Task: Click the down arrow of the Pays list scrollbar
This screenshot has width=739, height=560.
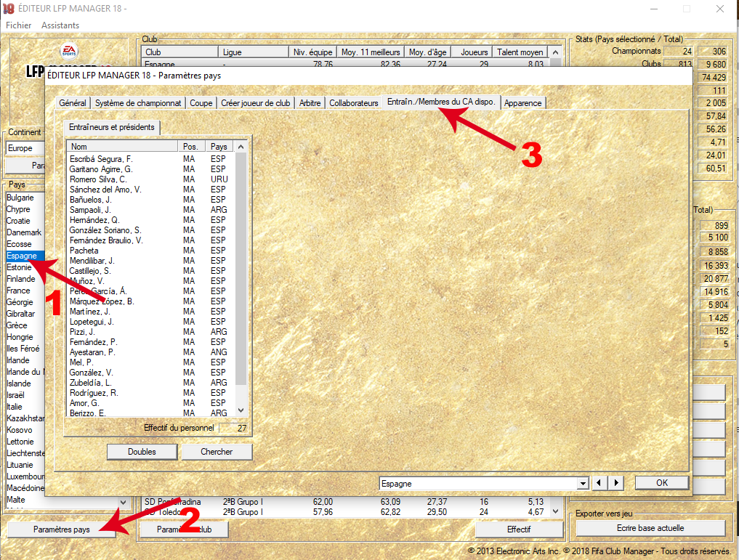Action: [x=123, y=503]
